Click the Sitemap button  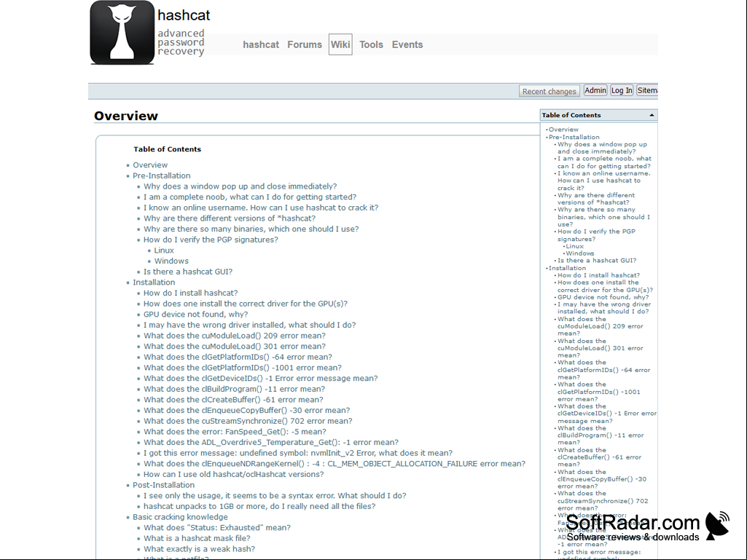click(x=647, y=90)
